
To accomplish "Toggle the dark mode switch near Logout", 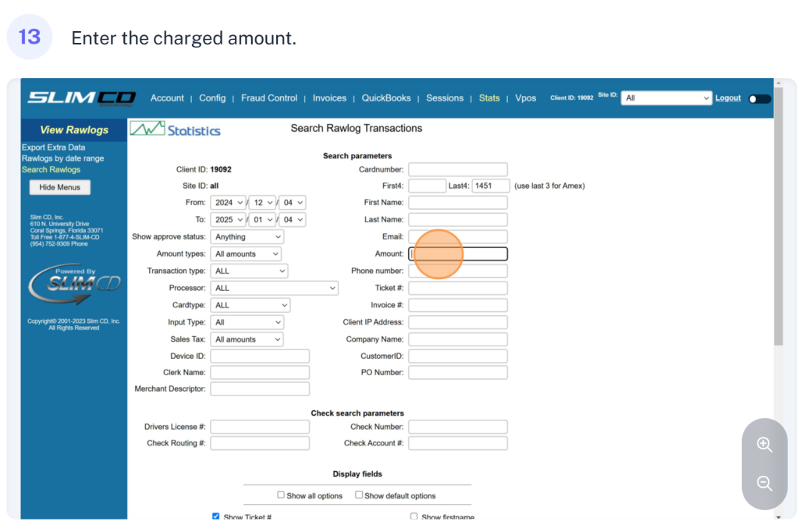I will [x=758, y=99].
